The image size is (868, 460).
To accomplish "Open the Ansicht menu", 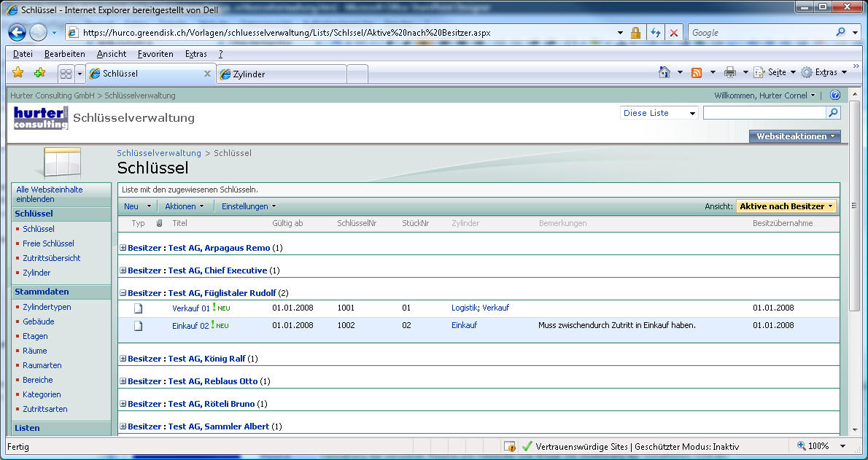I will coord(112,54).
